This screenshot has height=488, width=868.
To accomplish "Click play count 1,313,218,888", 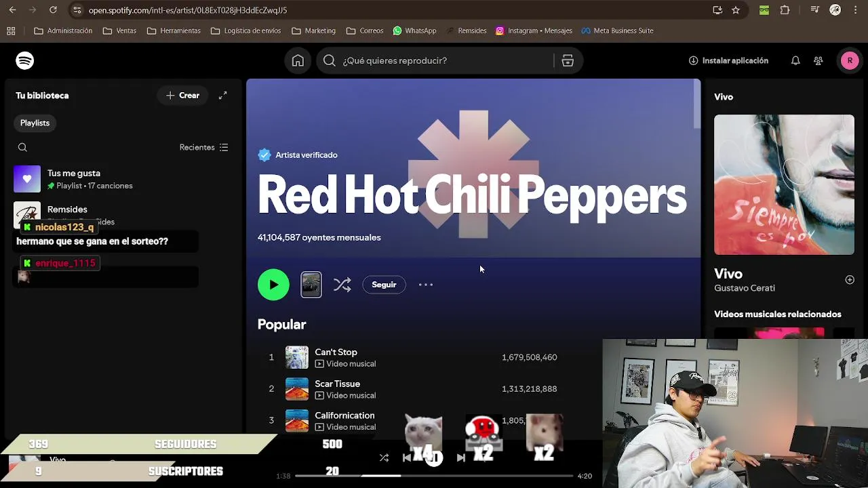I will click(x=530, y=389).
